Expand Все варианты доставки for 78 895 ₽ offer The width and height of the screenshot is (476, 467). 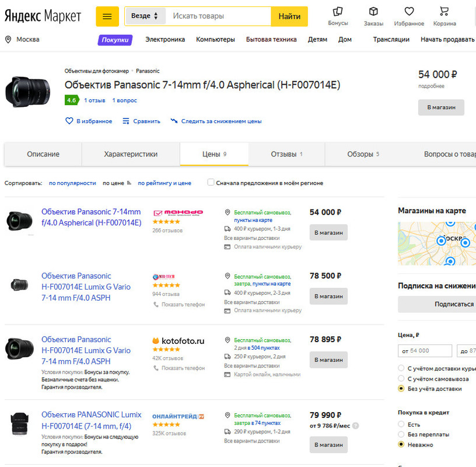tap(251, 366)
